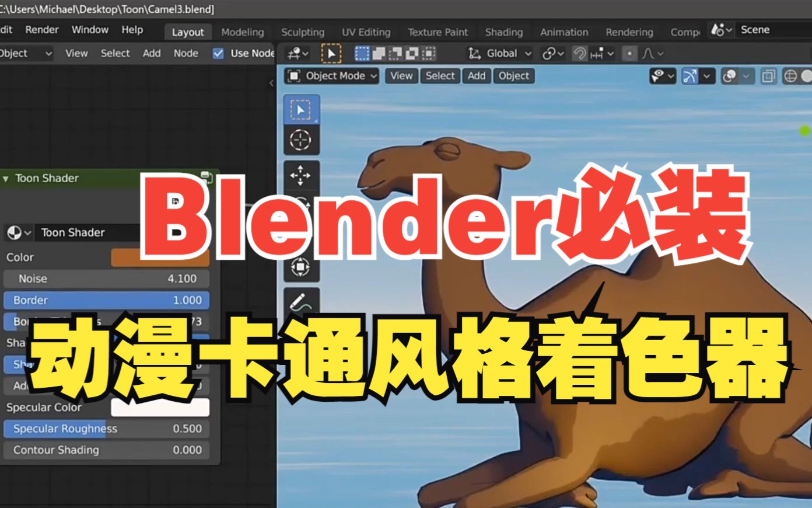Click the orange Color swatch
This screenshot has height=508, width=812.
(160, 258)
